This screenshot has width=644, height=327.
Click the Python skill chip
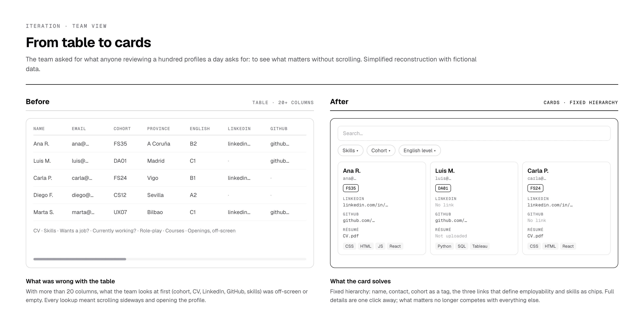444,246
